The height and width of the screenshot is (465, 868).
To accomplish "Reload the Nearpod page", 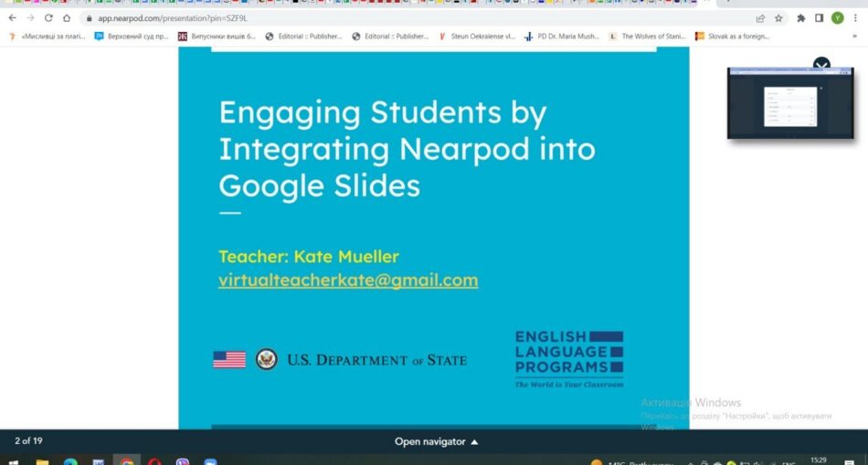I will pyautogui.click(x=48, y=17).
